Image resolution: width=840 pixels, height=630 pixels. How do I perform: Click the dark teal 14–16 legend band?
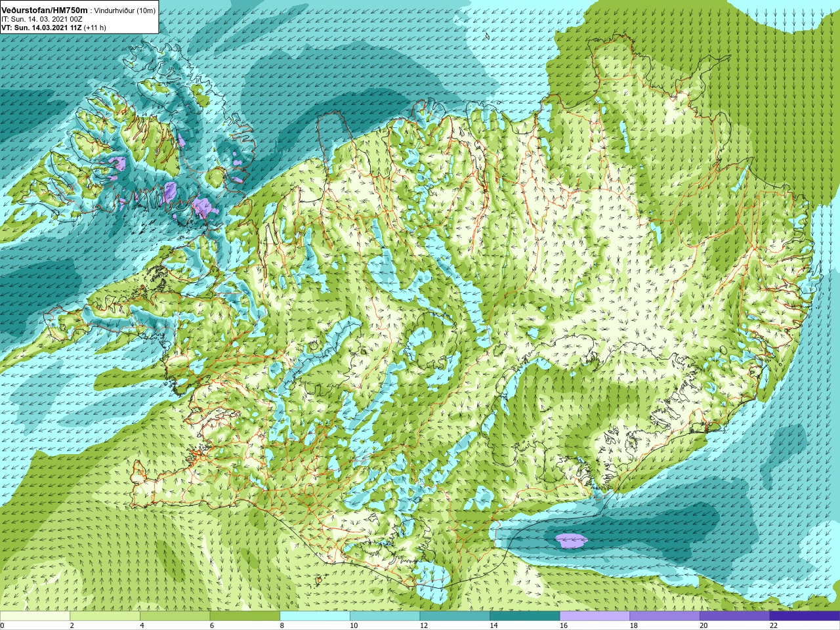click(525, 616)
